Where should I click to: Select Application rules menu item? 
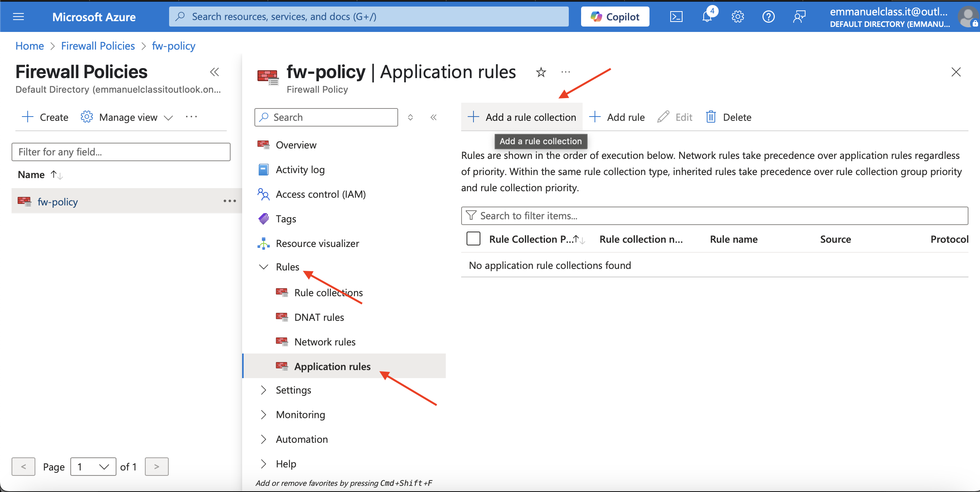pos(345,366)
